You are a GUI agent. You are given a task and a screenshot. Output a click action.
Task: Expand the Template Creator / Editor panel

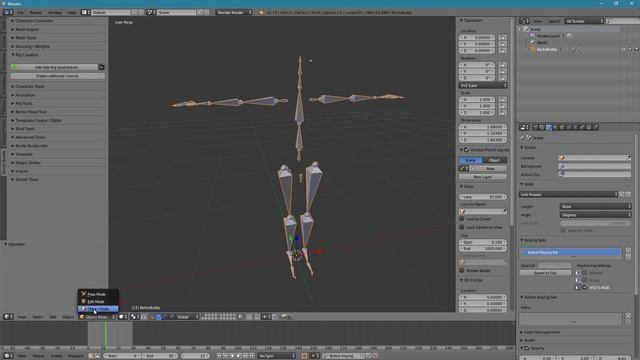coord(38,120)
